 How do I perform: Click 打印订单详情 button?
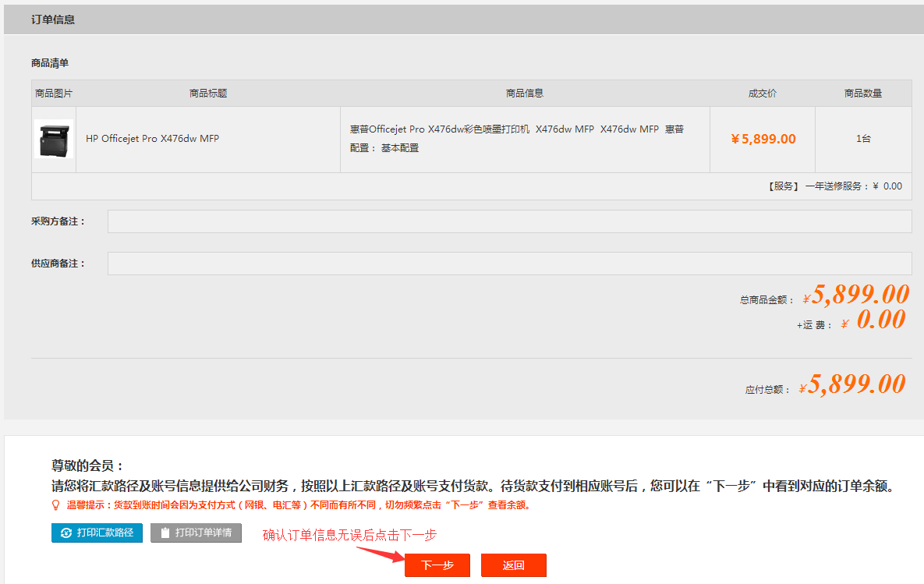[196, 533]
